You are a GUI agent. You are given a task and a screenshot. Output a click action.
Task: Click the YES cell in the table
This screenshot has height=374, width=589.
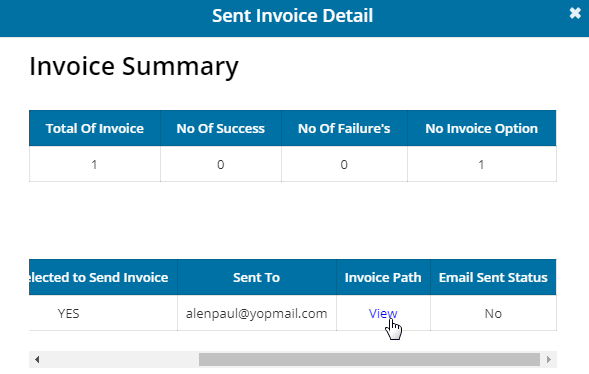click(68, 313)
